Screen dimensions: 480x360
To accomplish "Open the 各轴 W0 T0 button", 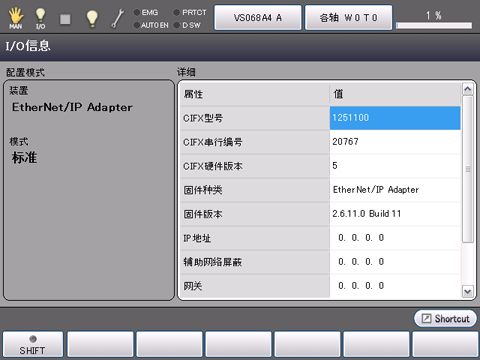I will tap(348, 17).
